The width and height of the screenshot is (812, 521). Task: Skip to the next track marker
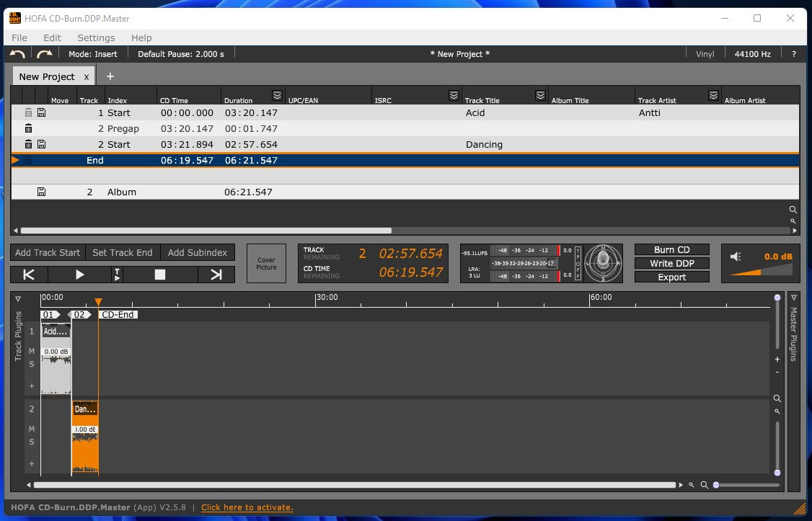[216, 275]
